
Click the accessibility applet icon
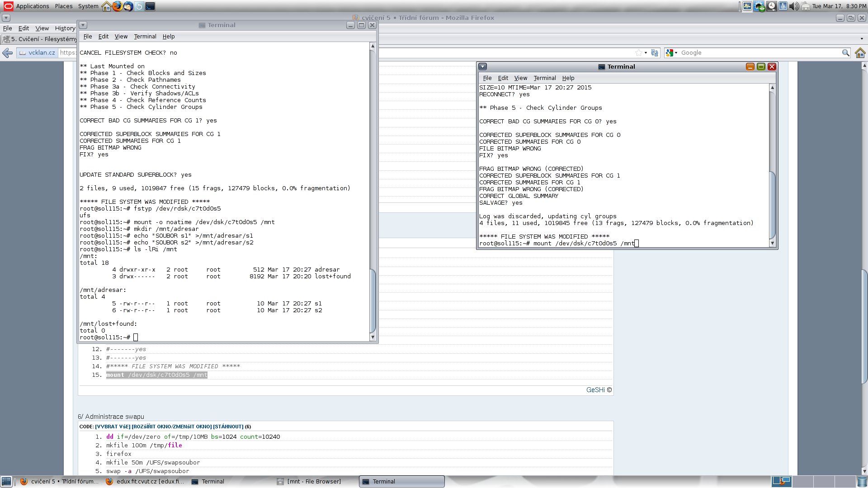pyautogui.click(x=783, y=6)
